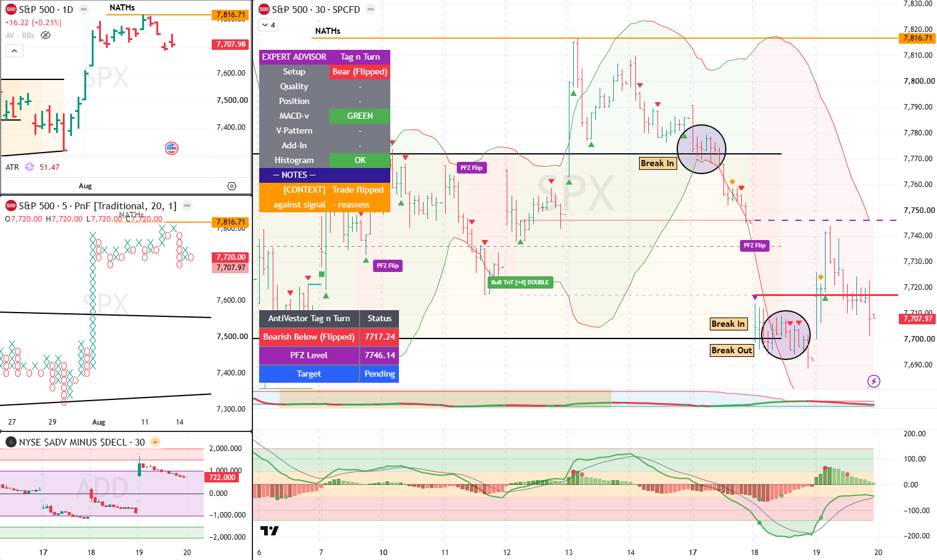Screen dimensions: 937x560
Task: Click the NATHs label on 30-minute chart
Action: 328,31
